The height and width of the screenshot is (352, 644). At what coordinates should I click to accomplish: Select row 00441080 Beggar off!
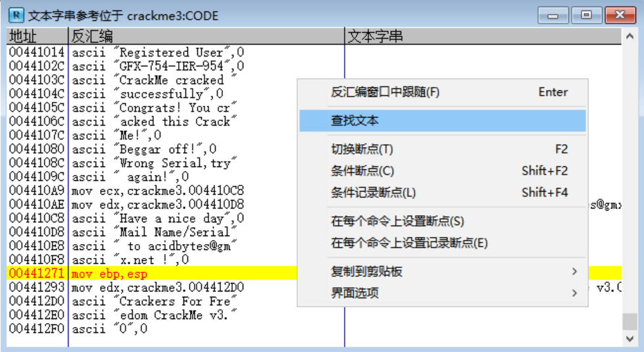(152, 149)
